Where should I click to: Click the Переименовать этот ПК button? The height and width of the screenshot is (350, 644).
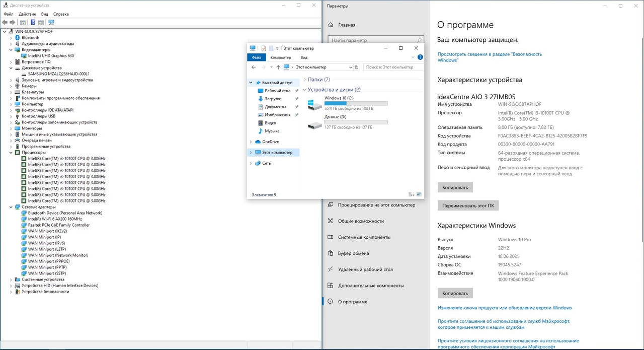[468, 205]
